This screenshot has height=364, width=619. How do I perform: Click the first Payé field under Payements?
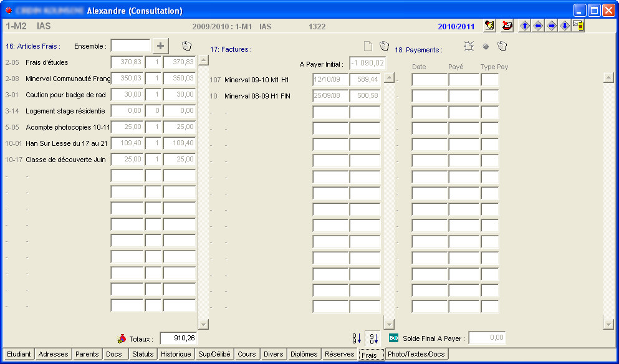pos(464,80)
